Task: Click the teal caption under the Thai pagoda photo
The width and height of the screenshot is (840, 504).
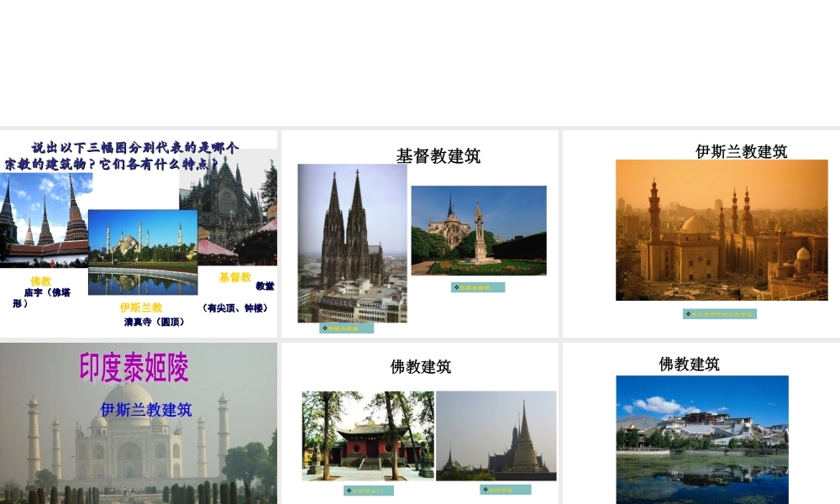Action: coord(506,490)
